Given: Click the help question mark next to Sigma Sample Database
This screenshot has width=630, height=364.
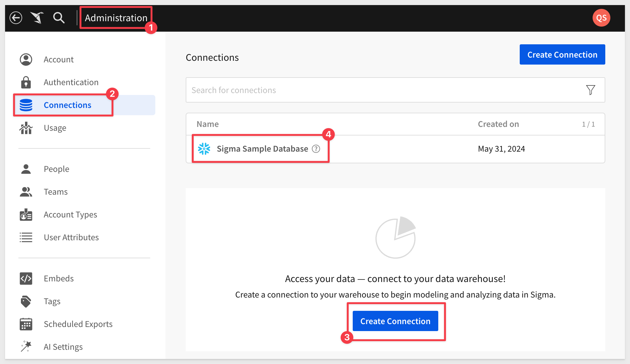Looking at the screenshot, I should click(316, 149).
